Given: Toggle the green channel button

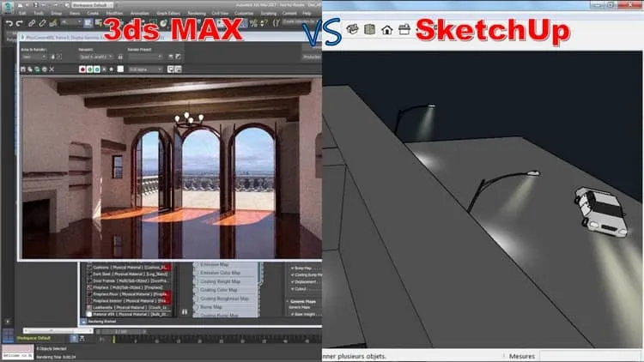Looking at the screenshot, I should 89,69.
